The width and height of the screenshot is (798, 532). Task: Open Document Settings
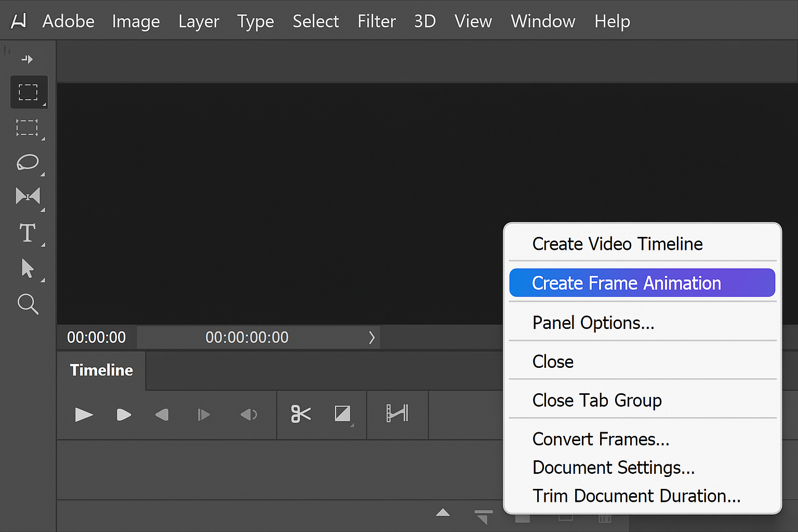coord(643,468)
